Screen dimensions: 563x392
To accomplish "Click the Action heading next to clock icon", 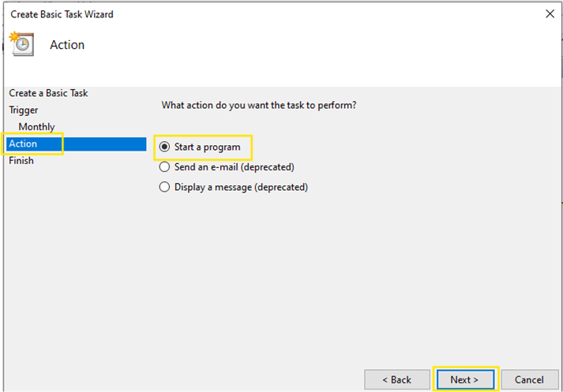I will pos(67,45).
